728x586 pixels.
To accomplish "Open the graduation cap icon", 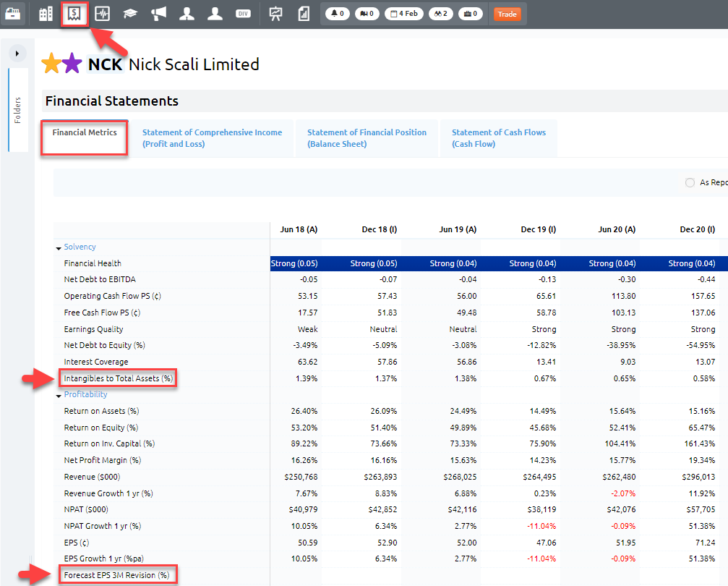I will [x=130, y=14].
